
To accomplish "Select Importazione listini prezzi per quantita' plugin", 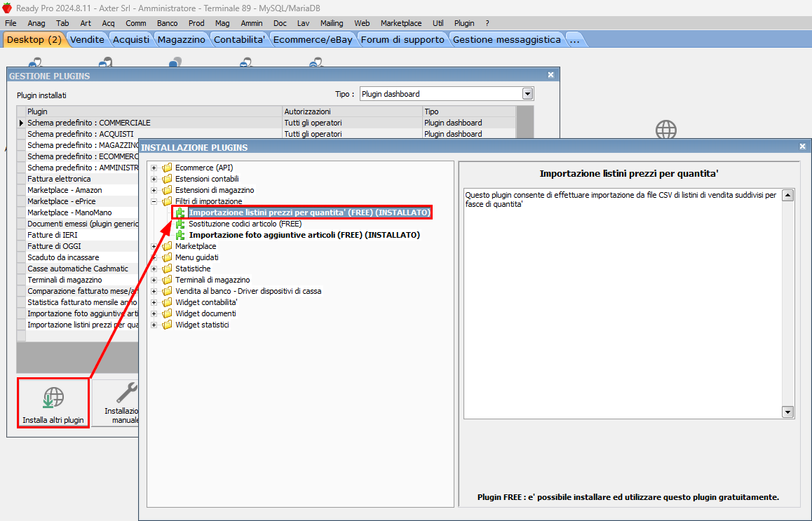I will (x=309, y=213).
